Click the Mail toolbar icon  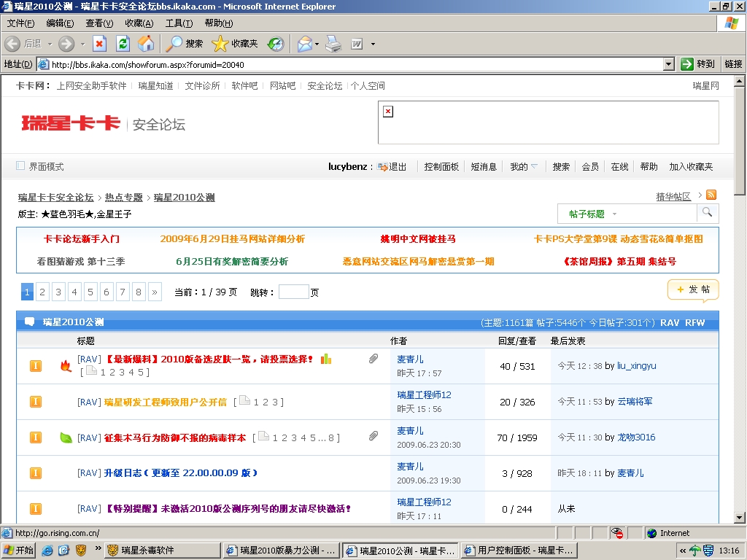(304, 44)
